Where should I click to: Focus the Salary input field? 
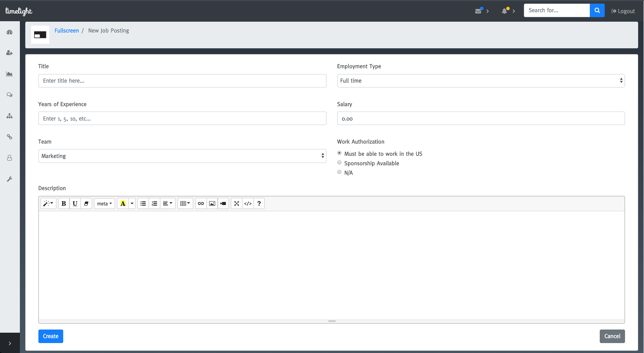481,118
